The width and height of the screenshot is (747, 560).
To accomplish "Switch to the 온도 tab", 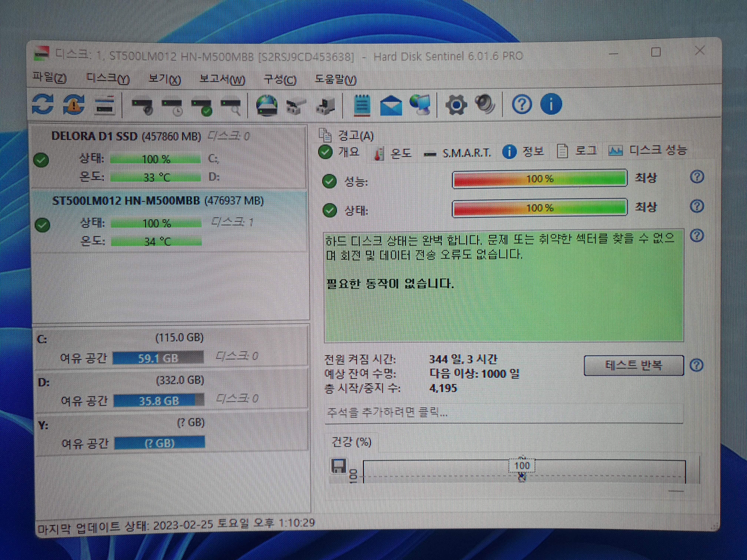I will [x=393, y=154].
